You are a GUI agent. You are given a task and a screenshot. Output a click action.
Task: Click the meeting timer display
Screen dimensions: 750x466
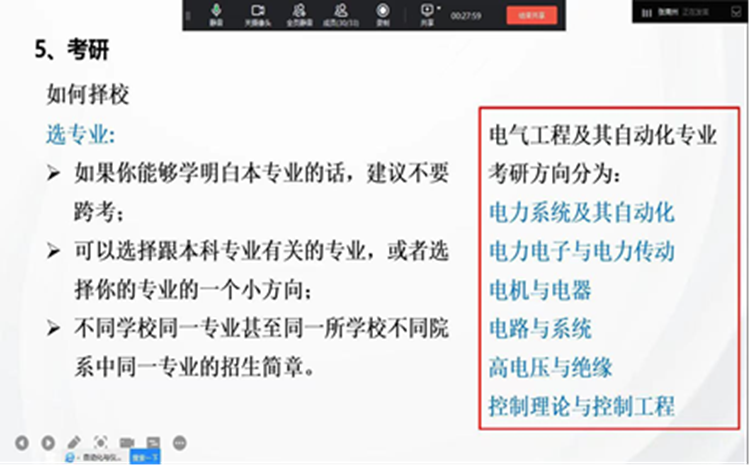tap(465, 15)
